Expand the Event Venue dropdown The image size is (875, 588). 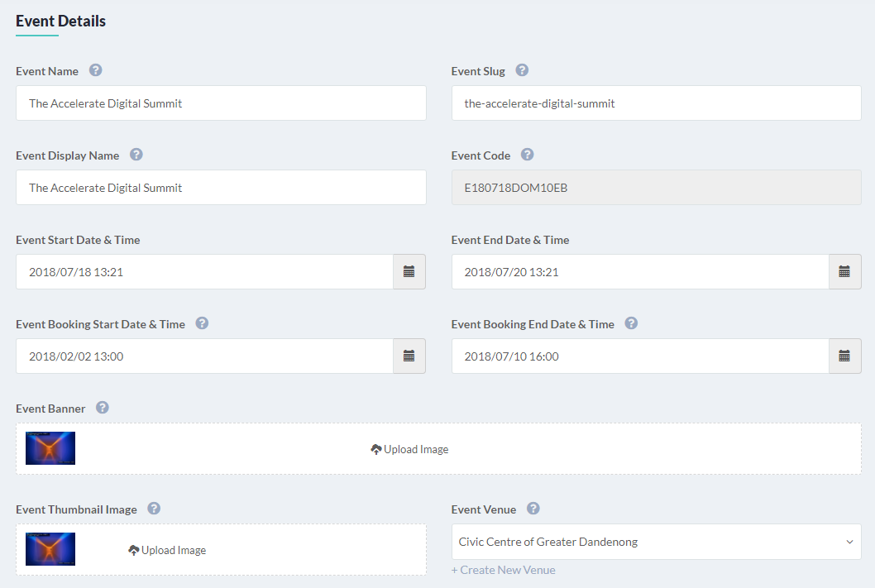(657, 542)
